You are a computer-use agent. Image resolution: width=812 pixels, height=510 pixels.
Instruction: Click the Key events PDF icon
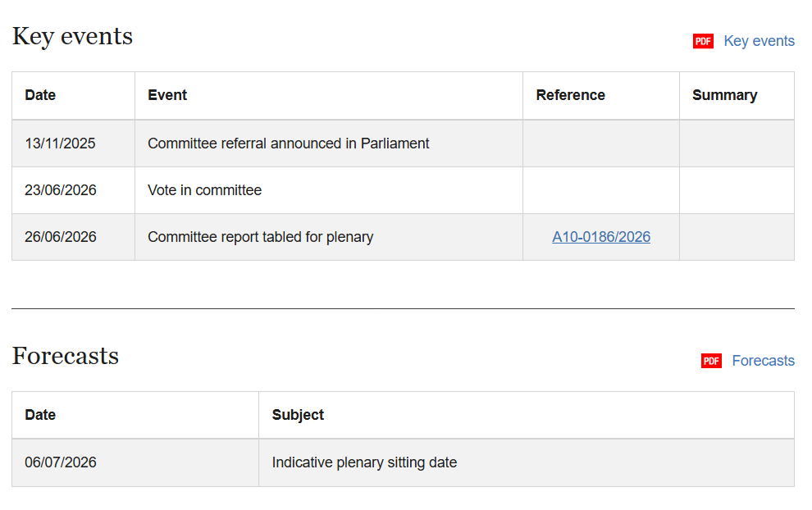point(703,41)
